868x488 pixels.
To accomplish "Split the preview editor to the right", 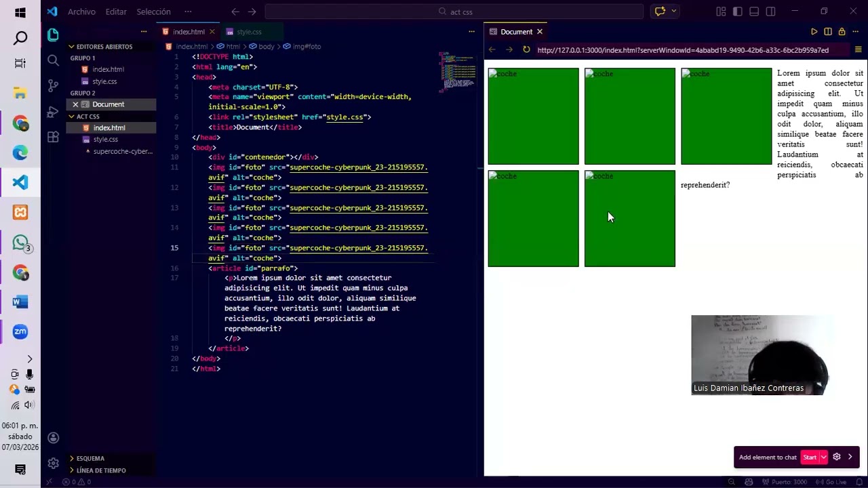I will [x=828, y=32].
